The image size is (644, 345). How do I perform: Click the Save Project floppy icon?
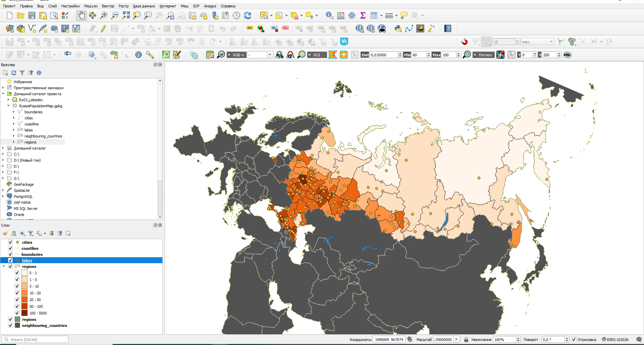(x=32, y=15)
